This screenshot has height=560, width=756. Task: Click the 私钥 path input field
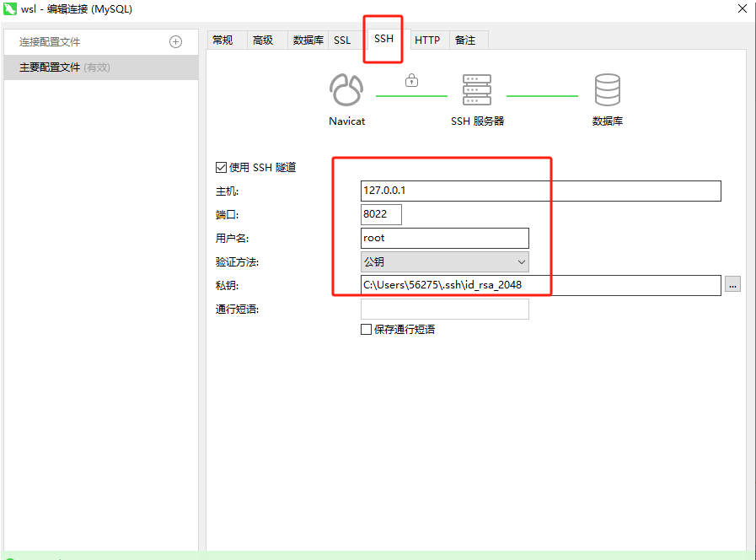tap(540, 285)
